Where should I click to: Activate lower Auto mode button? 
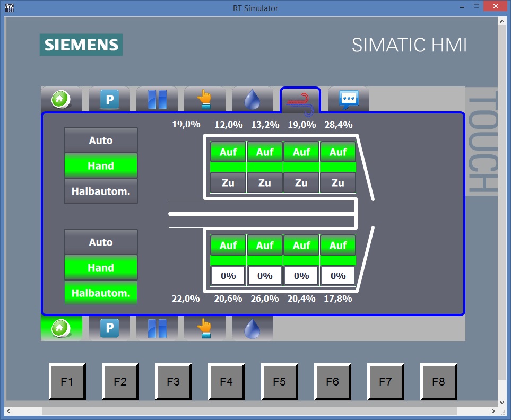pos(101,242)
